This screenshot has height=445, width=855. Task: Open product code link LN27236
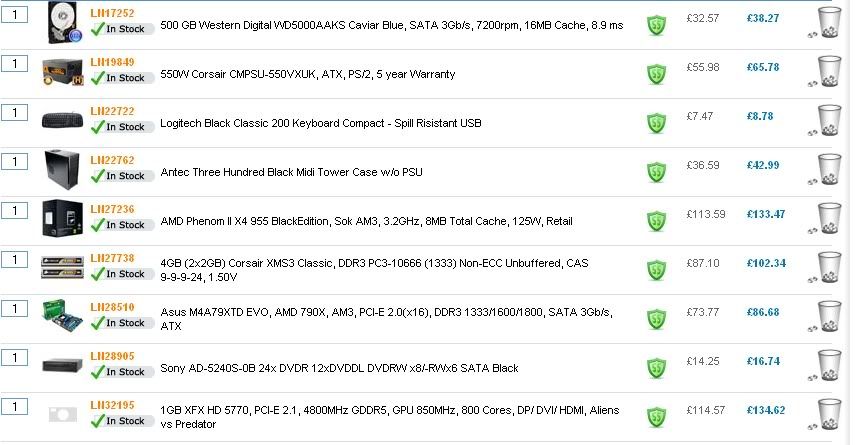click(112, 209)
